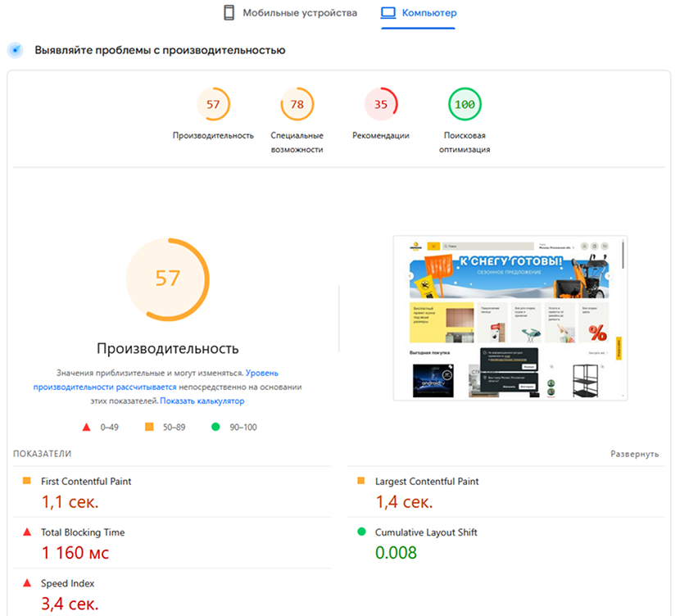Click the 3,4 сек. value
680x616 pixels.
(x=70, y=604)
